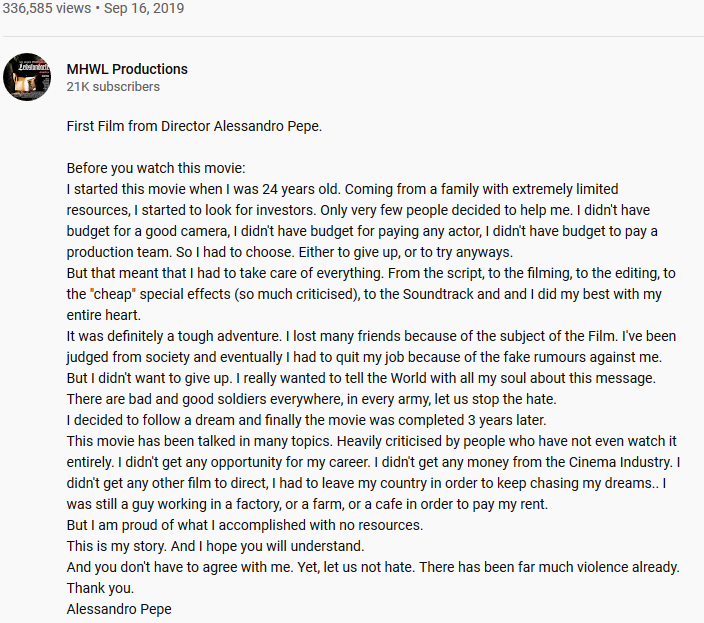Click the line 'But I am proud of what'
The width and height of the screenshot is (704, 623).
[x=245, y=525]
